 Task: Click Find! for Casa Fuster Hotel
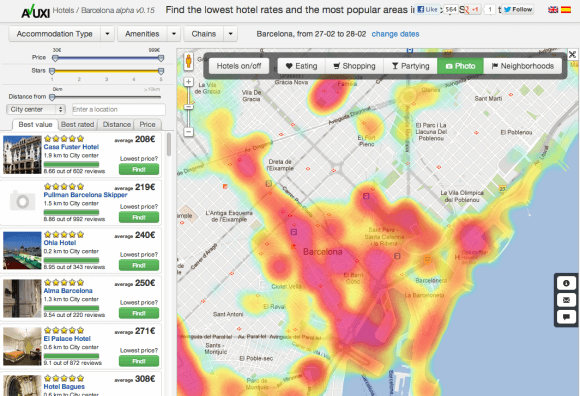pos(139,169)
